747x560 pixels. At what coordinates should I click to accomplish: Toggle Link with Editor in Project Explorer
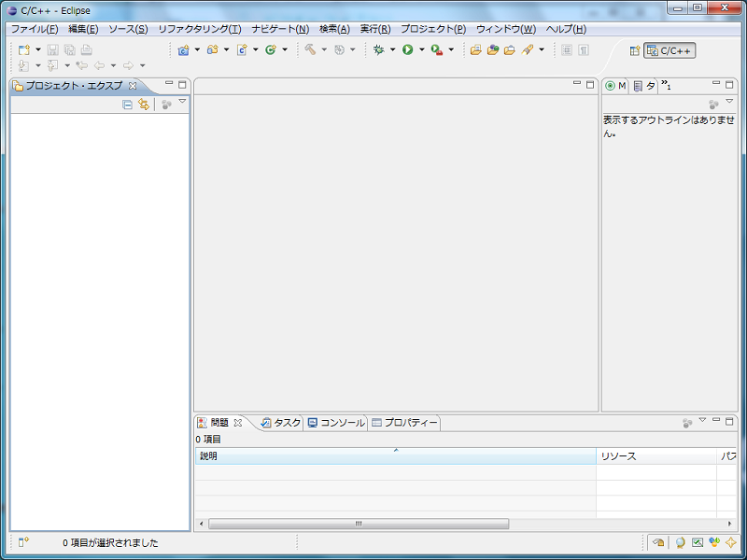click(144, 105)
